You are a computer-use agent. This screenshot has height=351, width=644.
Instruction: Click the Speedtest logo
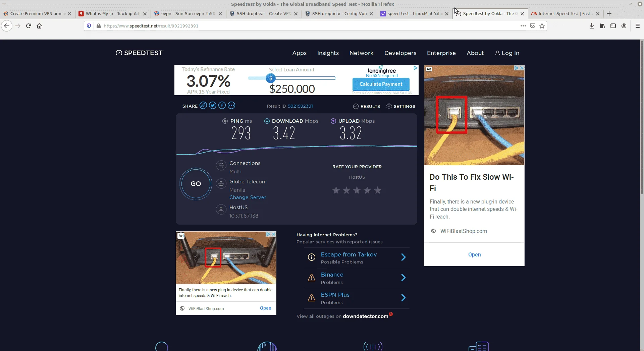point(139,53)
